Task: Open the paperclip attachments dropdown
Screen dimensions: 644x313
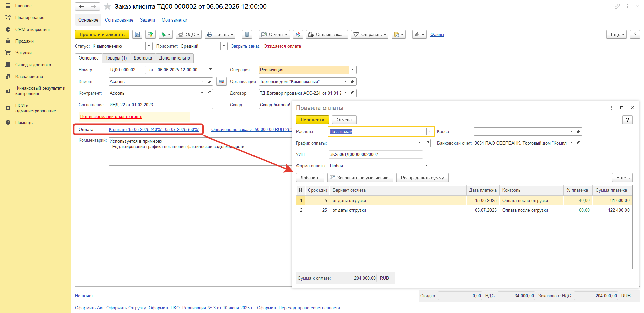Action: pos(419,34)
